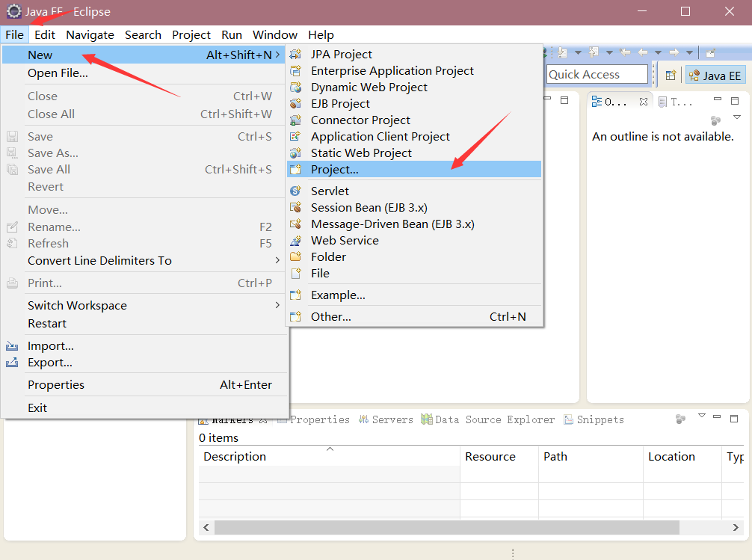Click the Pin Editor icon in toolbar

[710, 52]
